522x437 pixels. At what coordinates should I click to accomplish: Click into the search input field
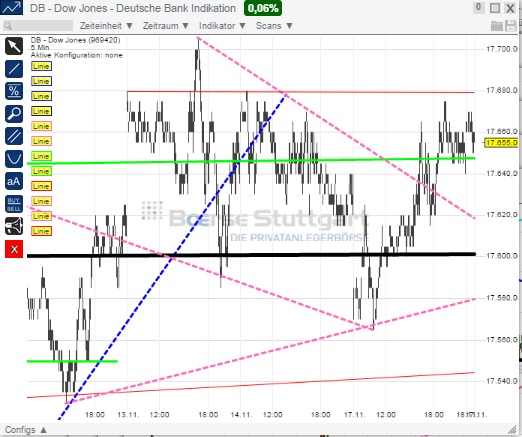pos(38,26)
